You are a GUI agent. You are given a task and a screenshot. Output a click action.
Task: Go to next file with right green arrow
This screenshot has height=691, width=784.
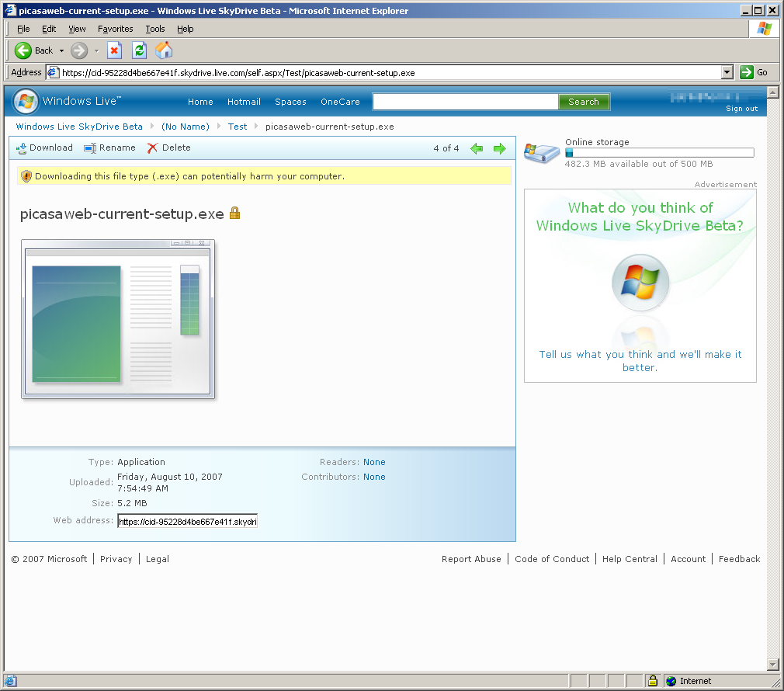(499, 148)
